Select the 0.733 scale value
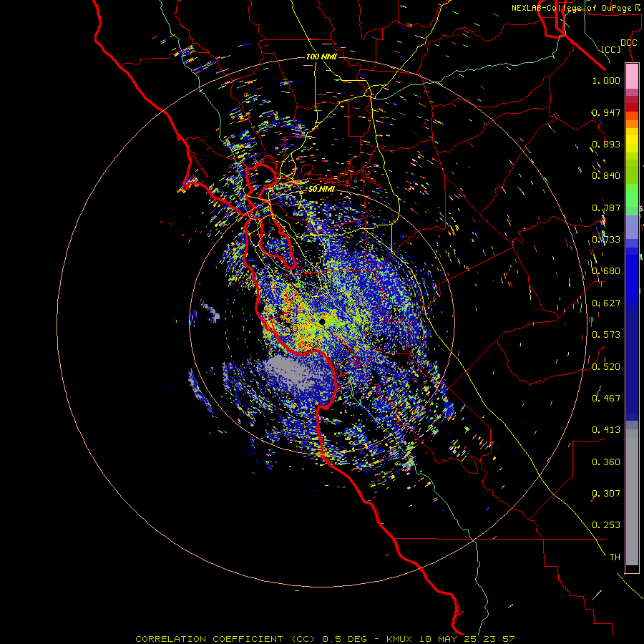The height and width of the screenshot is (644, 644). coord(606,240)
